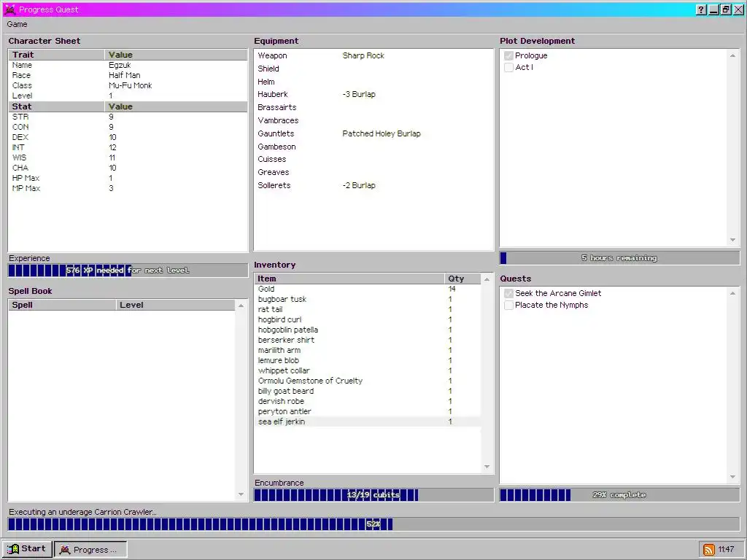The height and width of the screenshot is (560, 747).
Task: Click the Weapon Sharp Rock equipment row
Action: point(373,55)
